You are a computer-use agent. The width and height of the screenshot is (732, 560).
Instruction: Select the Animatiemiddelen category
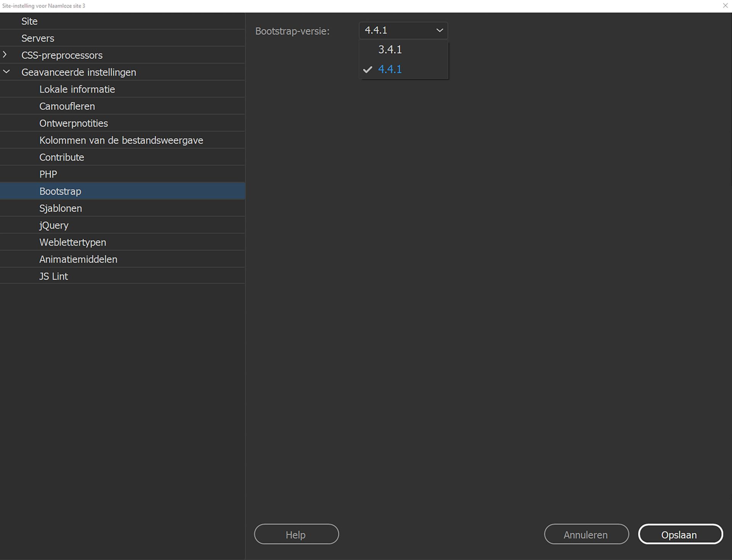(x=78, y=259)
